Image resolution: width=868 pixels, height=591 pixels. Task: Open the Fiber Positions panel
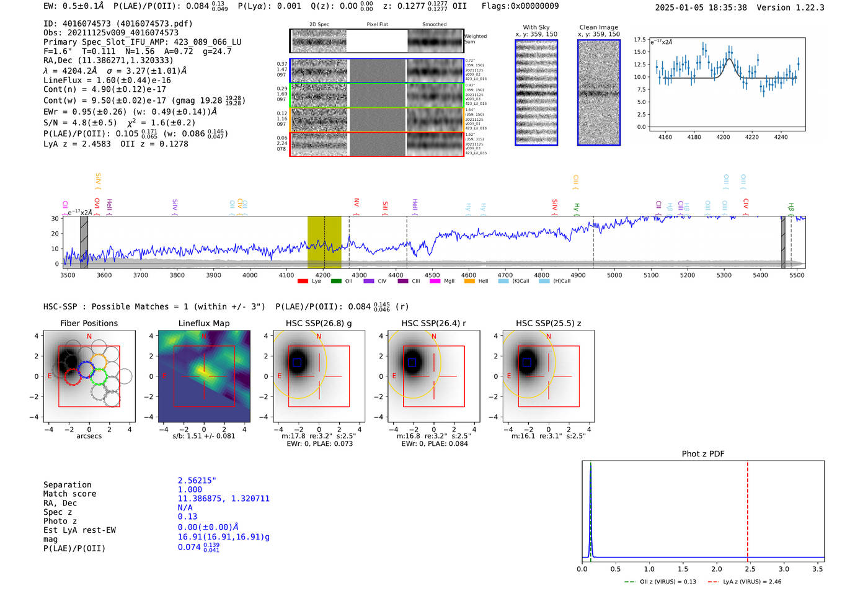click(89, 376)
